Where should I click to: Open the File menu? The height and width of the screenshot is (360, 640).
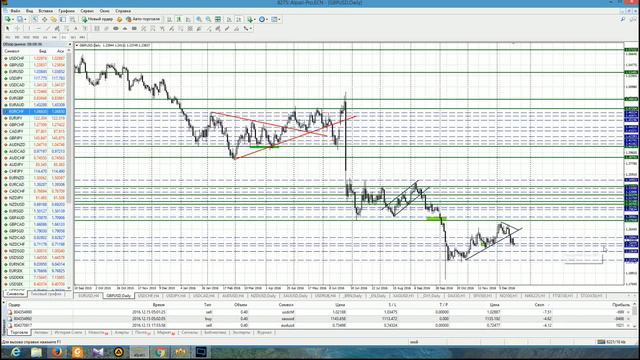pyautogui.click(x=16, y=11)
